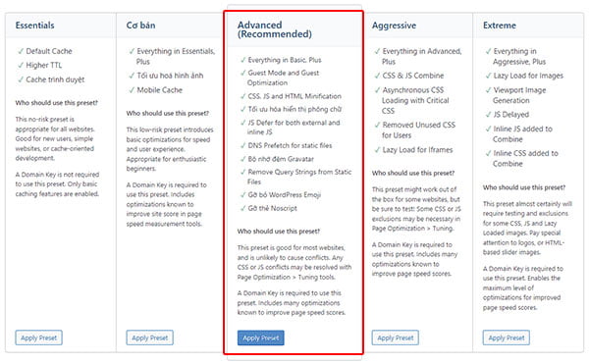Apply the Extreme preset
The height and width of the screenshot is (364, 589).
tap(506, 338)
